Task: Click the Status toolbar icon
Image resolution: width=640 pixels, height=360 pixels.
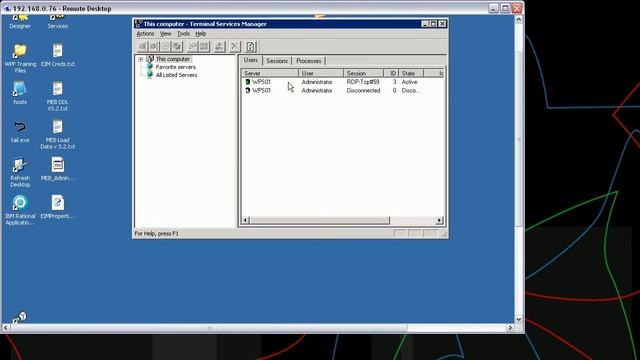Action: (x=204, y=47)
